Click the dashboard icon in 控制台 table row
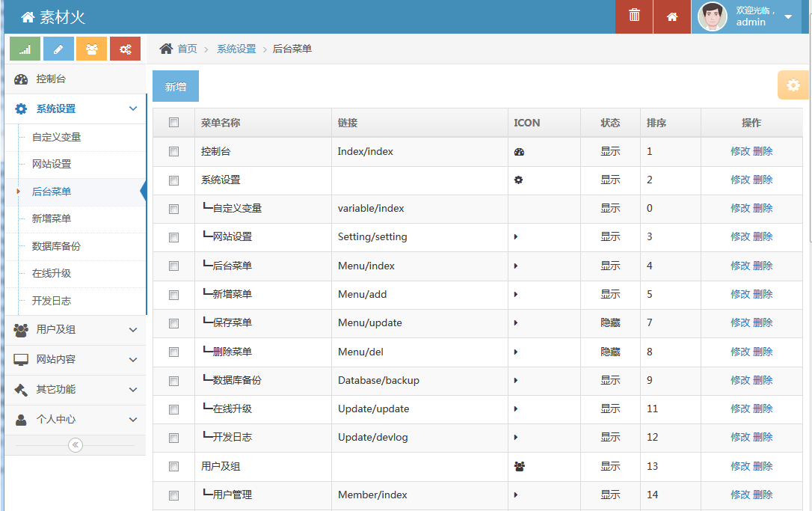Image resolution: width=812 pixels, height=511 pixels. tap(519, 152)
